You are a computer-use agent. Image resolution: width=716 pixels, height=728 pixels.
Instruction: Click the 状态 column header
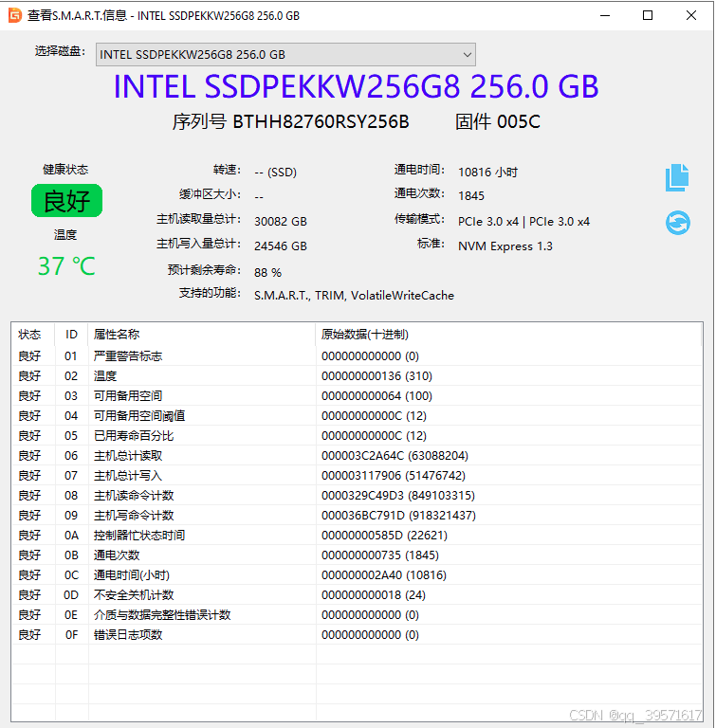pyautogui.click(x=29, y=335)
